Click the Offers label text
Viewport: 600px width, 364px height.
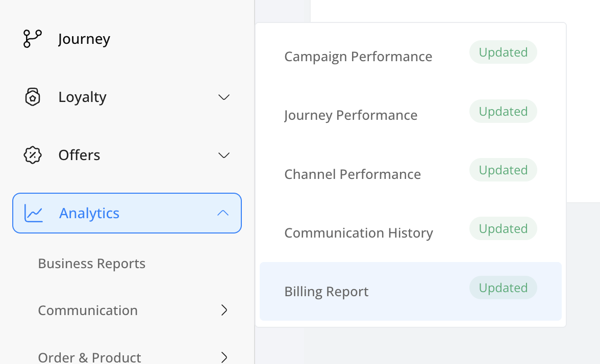79,155
